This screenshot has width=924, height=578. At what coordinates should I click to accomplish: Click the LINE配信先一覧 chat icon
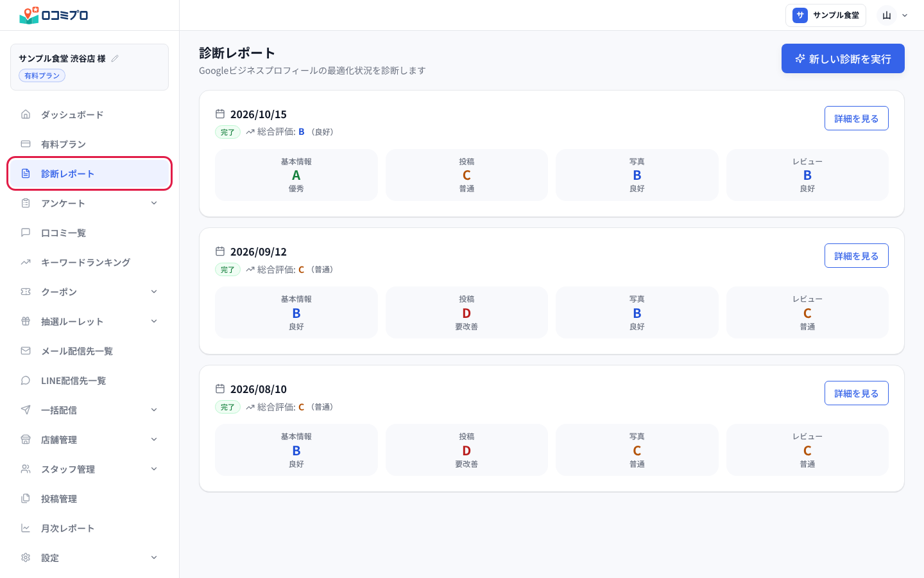point(26,380)
